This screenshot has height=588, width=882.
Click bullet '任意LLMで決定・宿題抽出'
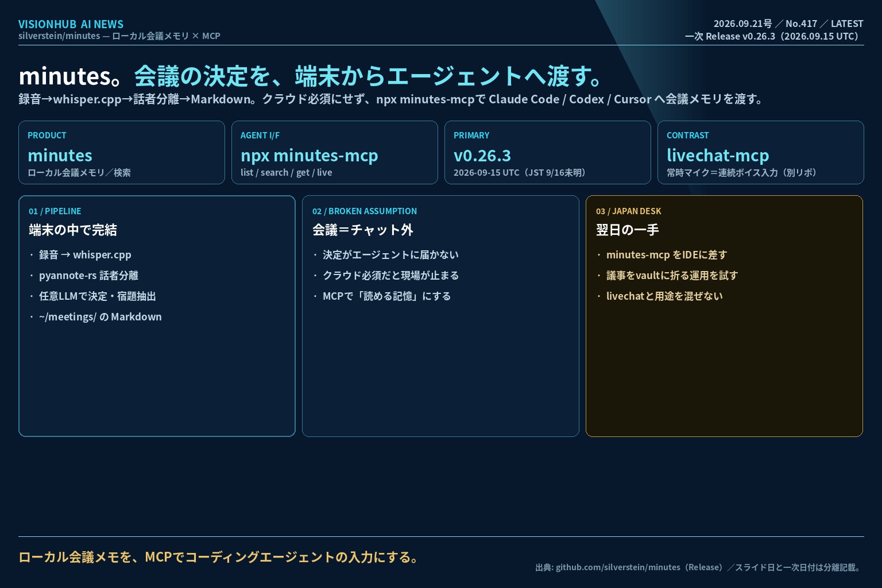pyautogui.click(x=98, y=296)
